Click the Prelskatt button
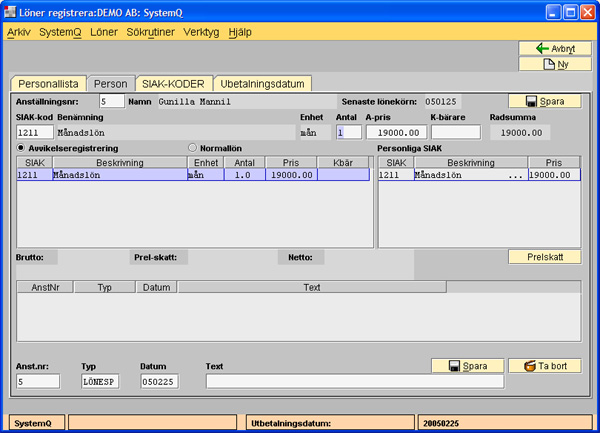 coord(543,257)
